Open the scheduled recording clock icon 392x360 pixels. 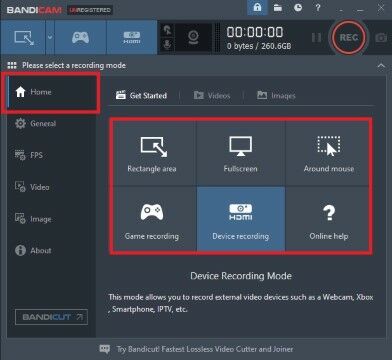click(x=298, y=8)
